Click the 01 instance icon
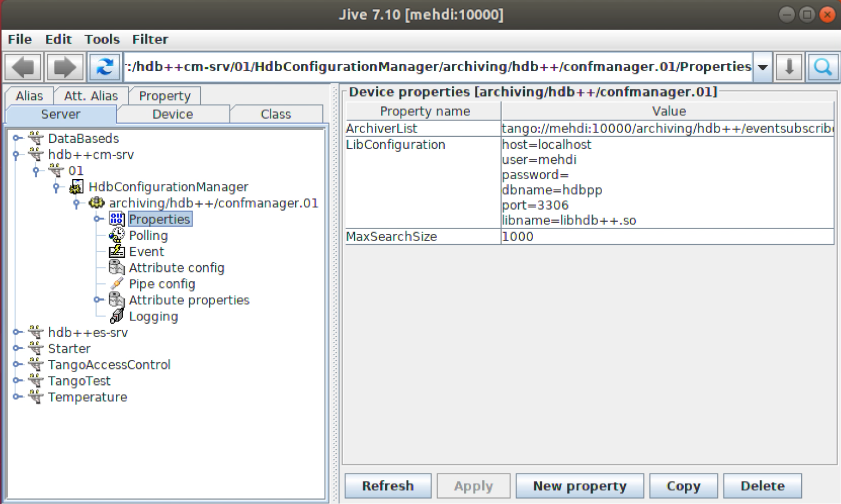Image resolution: width=841 pixels, height=504 pixels. 56,170
